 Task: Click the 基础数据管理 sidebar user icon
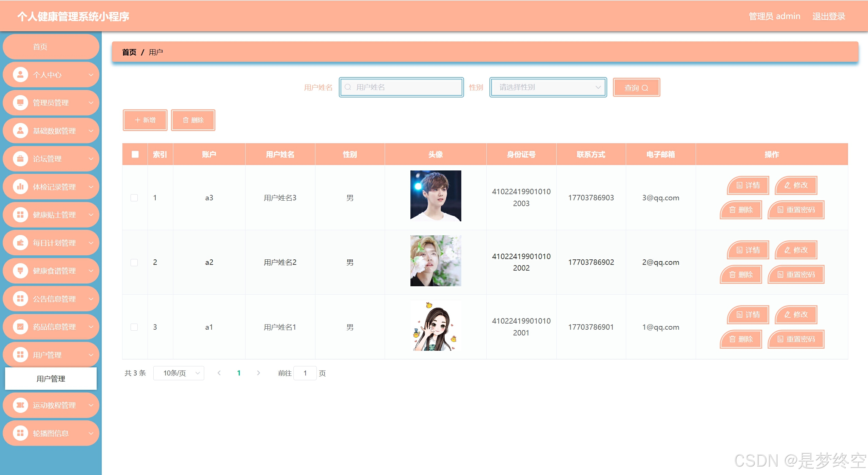[x=20, y=131]
